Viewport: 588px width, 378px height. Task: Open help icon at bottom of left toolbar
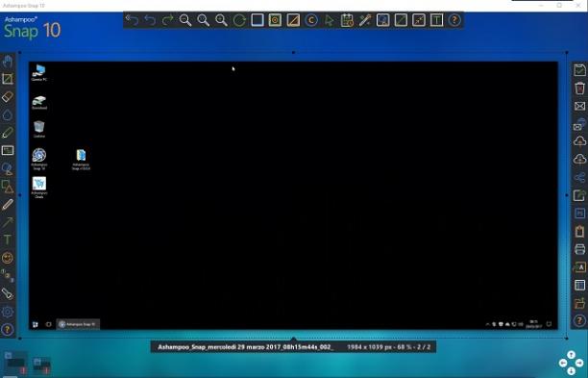pyautogui.click(x=8, y=330)
